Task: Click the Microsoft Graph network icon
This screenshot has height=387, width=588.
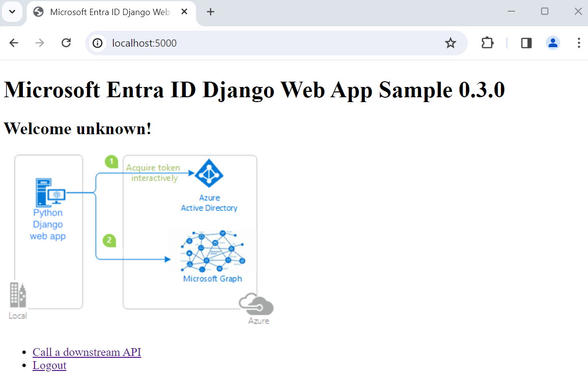Action: tap(213, 250)
